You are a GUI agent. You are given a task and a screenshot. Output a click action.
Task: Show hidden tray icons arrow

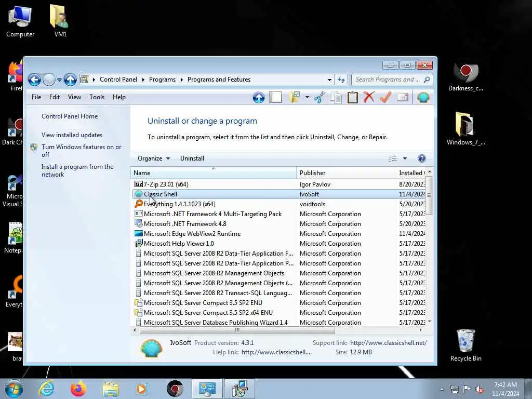(x=442, y=390)
